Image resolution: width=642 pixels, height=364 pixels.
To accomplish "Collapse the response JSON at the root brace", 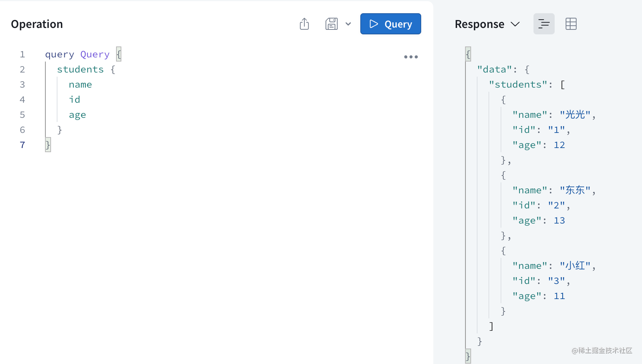I will [468, 54].
